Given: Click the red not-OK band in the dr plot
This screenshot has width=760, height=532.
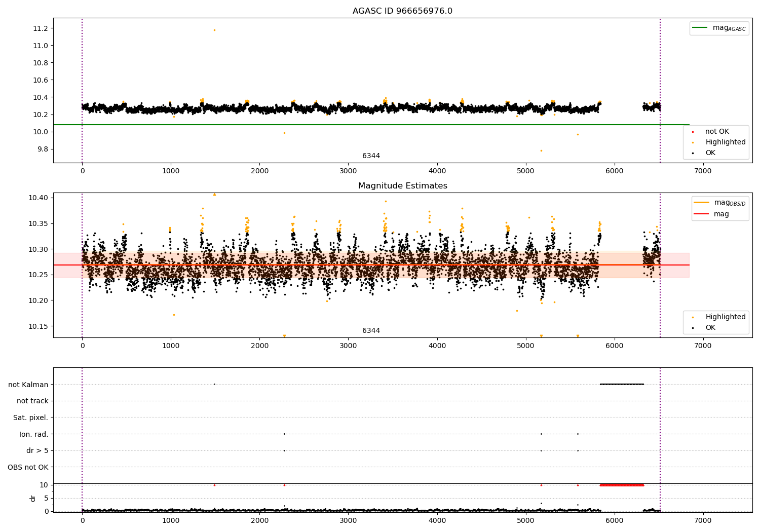Looking at the screenshot, I should (x=622, y=485).
